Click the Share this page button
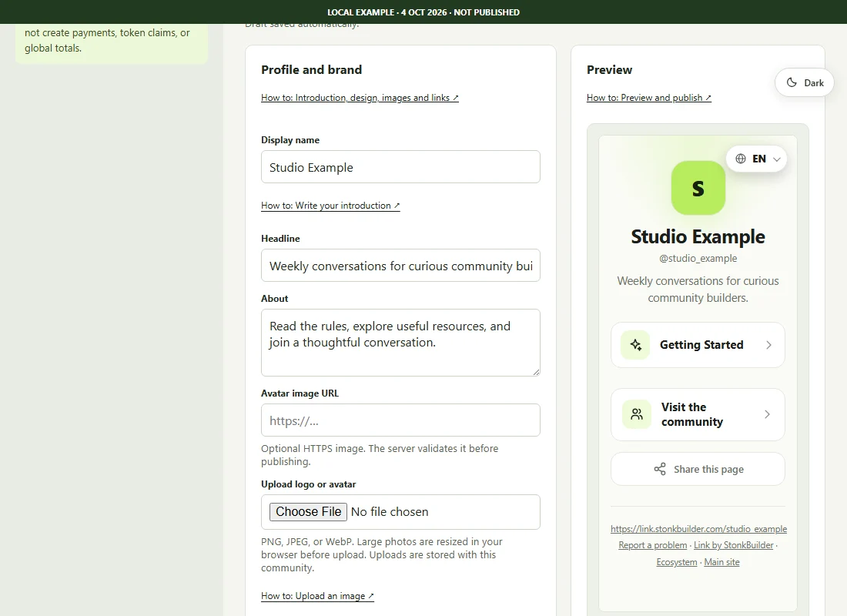 tap(698, 469)
